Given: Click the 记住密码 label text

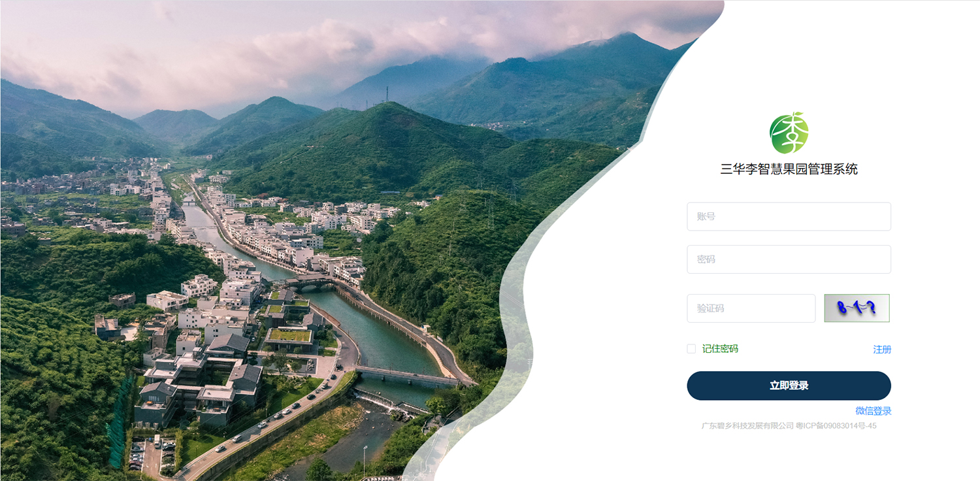Looking at the screenshot, I should pos(720,349).
